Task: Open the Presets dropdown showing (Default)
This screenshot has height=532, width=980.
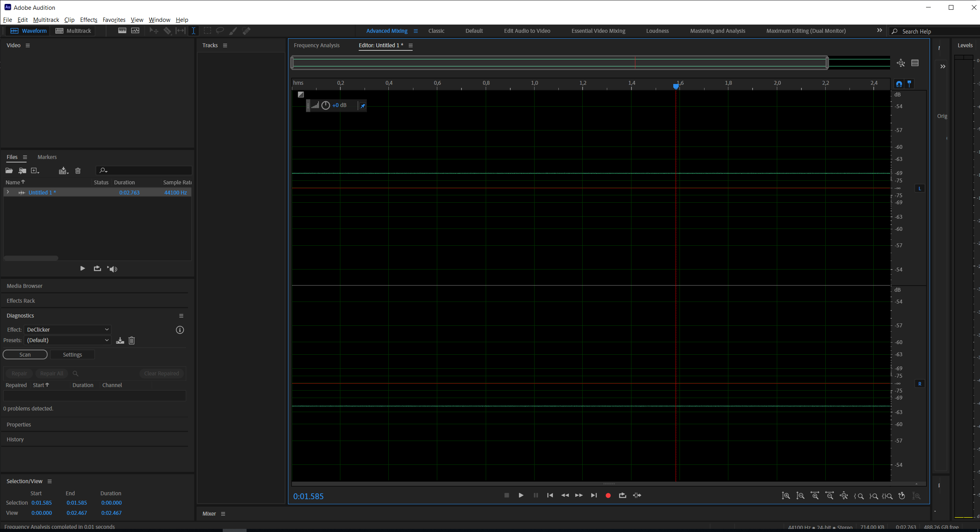Action: coord(68,340)
